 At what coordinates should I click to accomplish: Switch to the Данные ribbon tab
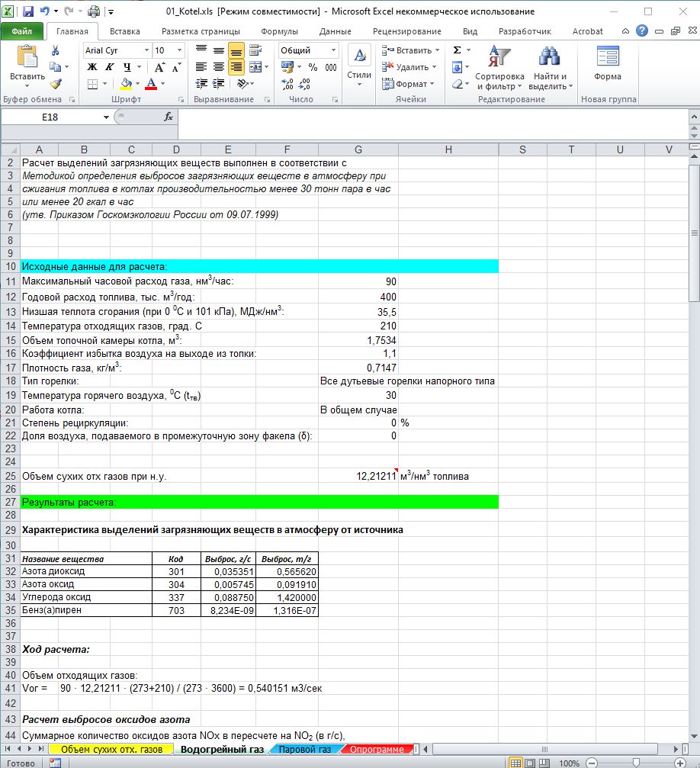[335, 31]
